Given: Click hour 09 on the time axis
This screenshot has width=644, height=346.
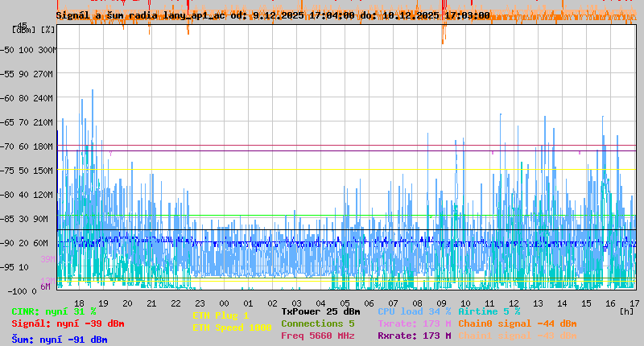Looking at the screenshot, I should coord(441,303).
